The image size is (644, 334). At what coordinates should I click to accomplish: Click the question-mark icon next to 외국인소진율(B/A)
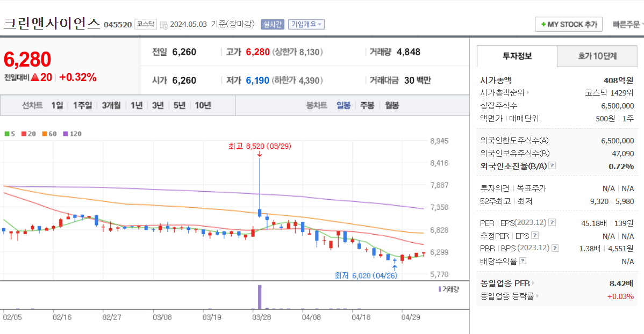click(x=553, y=166)
